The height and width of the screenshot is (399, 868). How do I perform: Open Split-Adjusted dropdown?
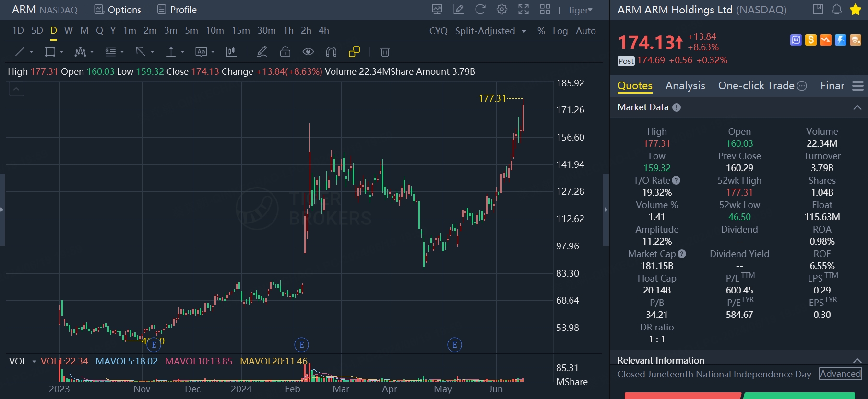click(491, 31)
